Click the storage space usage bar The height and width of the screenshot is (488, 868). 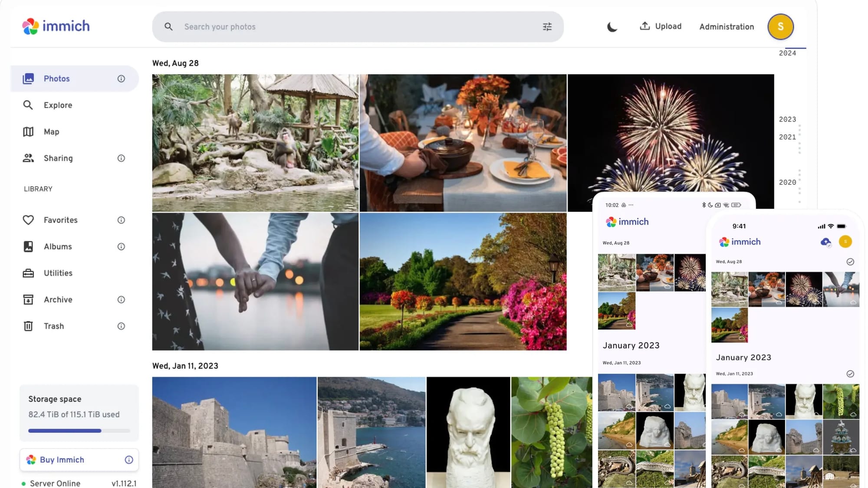[x=79, y=431]
